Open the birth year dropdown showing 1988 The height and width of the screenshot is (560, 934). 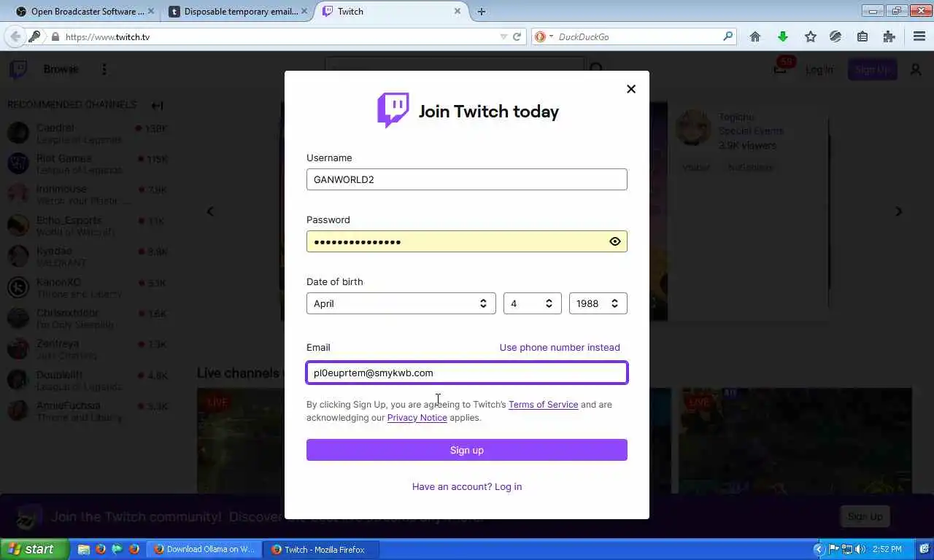(598, 303)
